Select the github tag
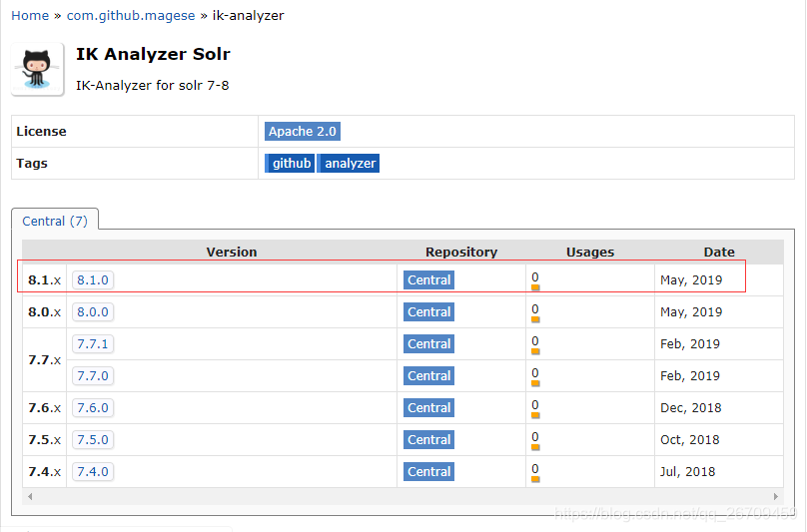Screen dimensions: 807x532 (290, 163)
